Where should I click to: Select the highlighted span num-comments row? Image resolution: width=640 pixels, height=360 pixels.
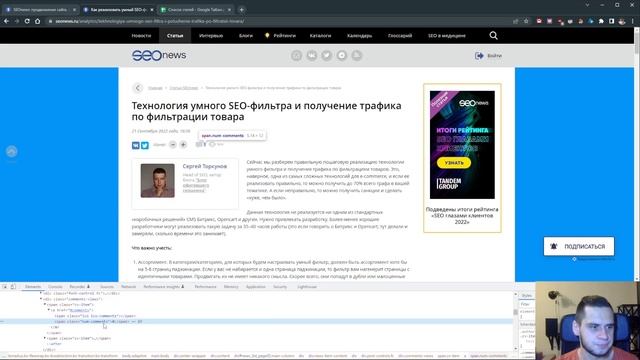[x=256, y=322]
